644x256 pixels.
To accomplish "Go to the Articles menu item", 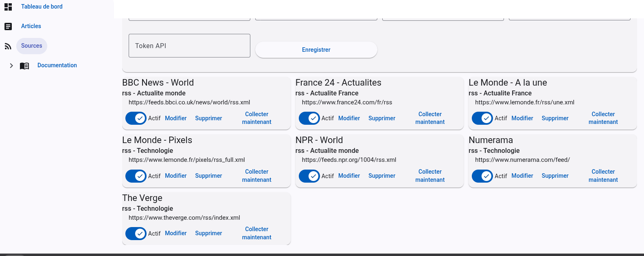I will [31, 26].
